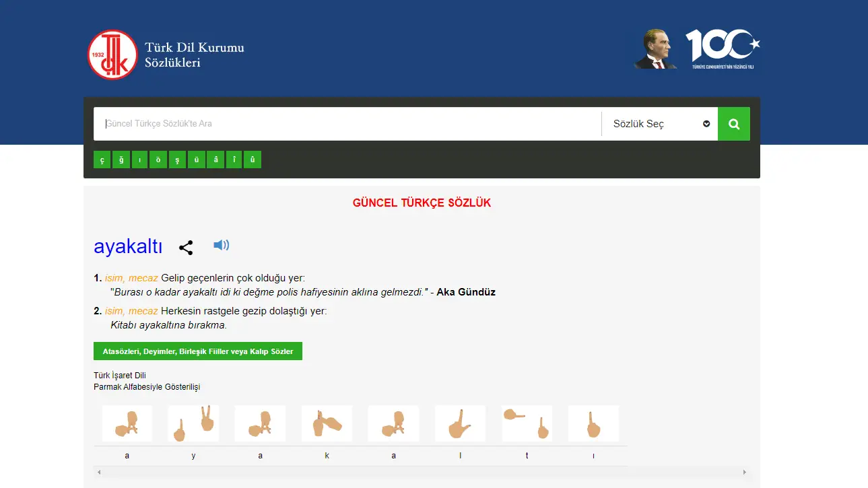Insert the â character key
Viewport: 868px width, 488px height.
point(215,160)
